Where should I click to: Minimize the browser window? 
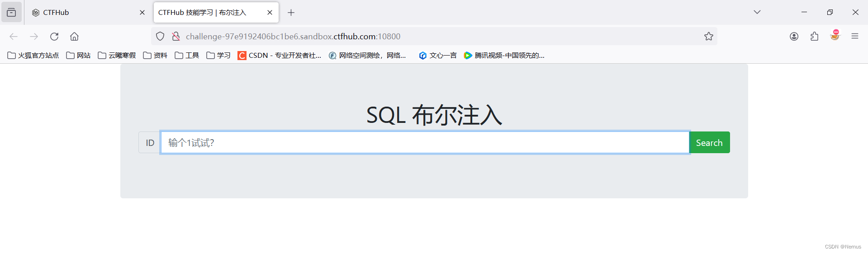804,12
